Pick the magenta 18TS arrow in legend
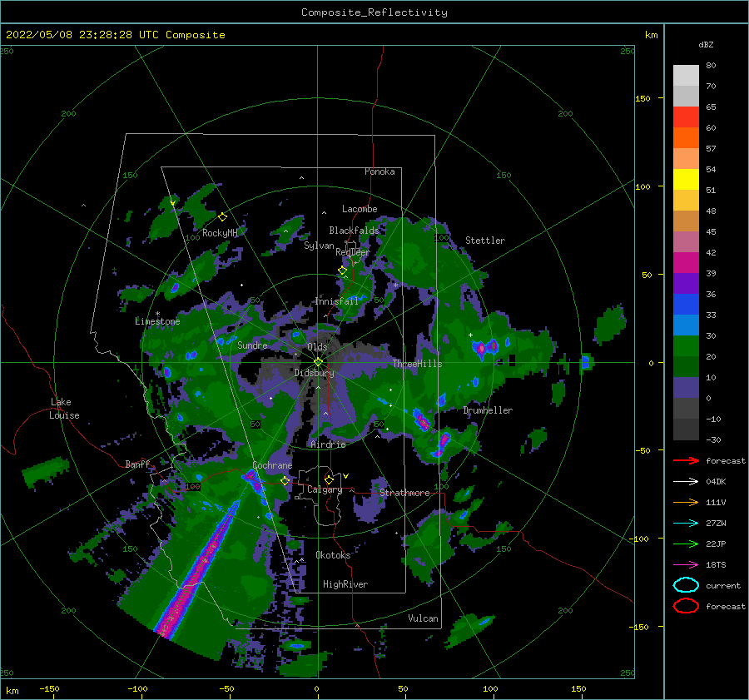Screen dimensions: 749x700 [x=686, y=565]
